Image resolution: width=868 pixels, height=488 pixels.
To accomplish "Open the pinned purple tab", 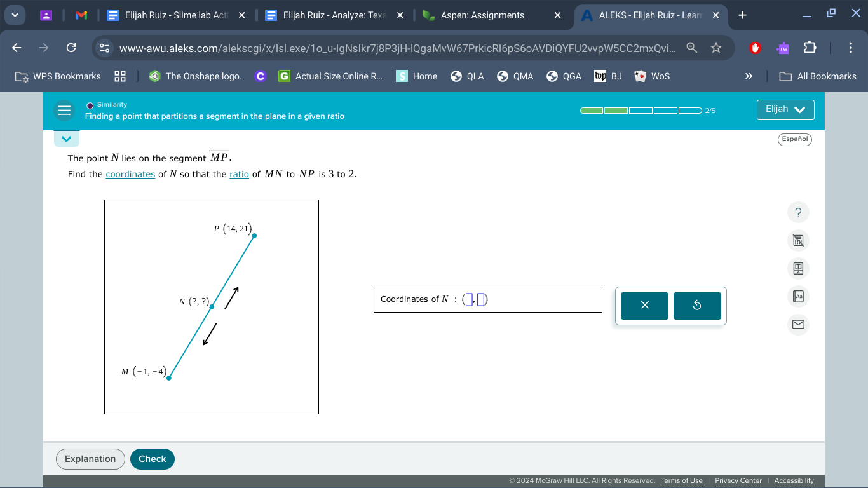I will 45,15.
